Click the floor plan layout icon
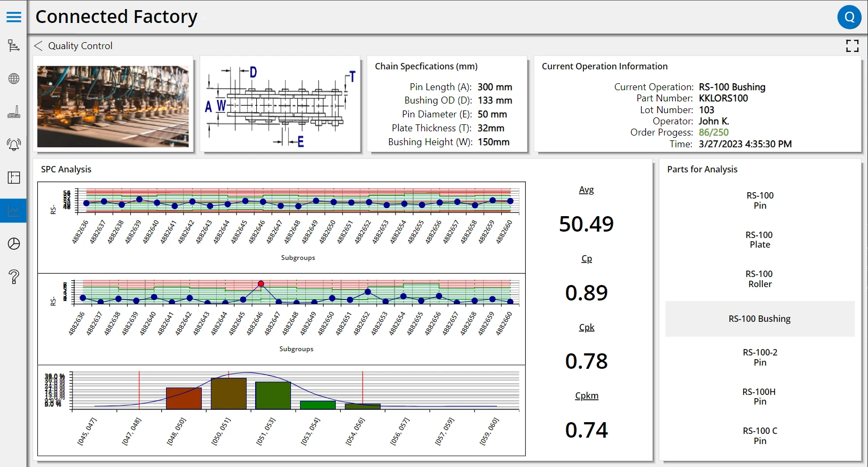Screen dimensions: 868x467 coord(14,178)
